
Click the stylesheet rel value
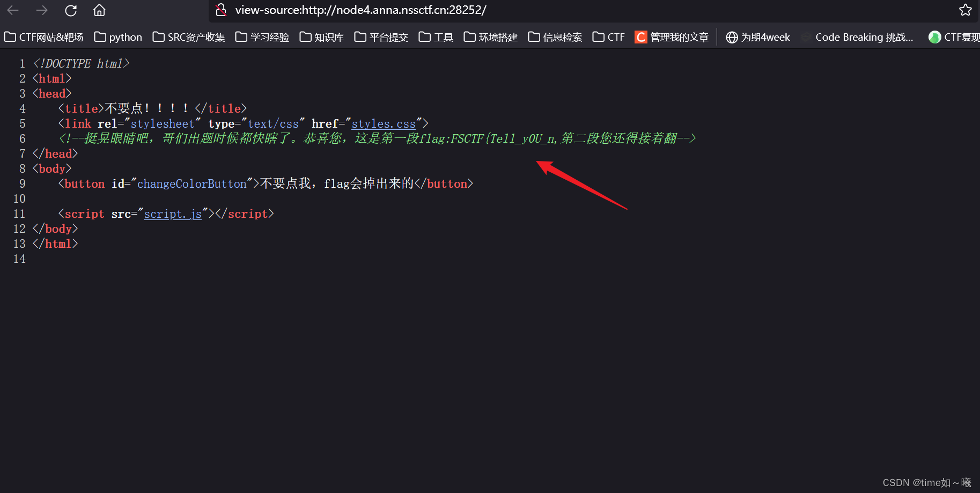point(163,124)
